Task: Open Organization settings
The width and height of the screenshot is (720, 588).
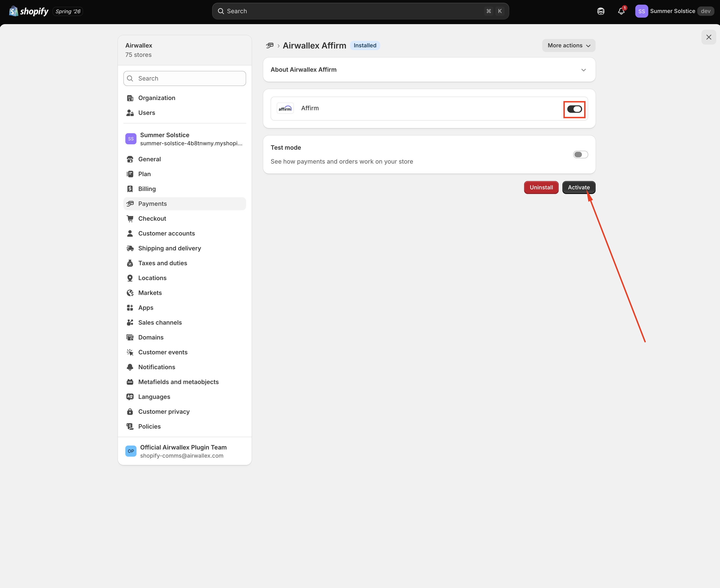Action: tap(185, 98)
